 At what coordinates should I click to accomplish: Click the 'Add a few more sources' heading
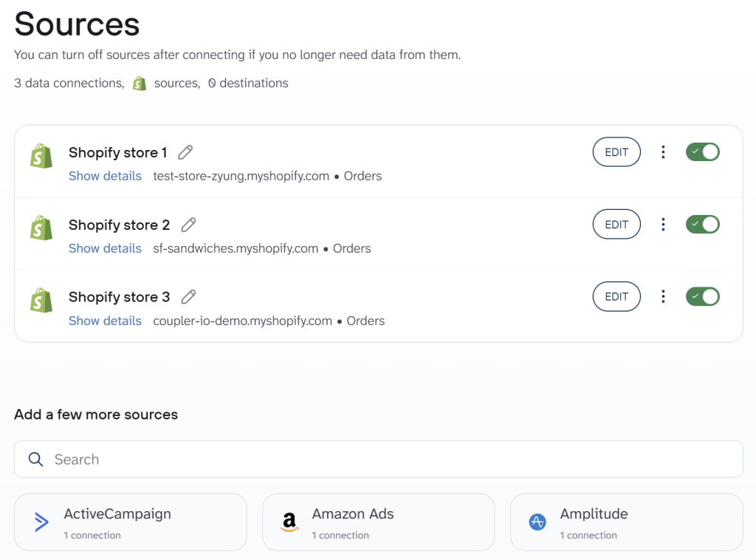pos(96,414)
